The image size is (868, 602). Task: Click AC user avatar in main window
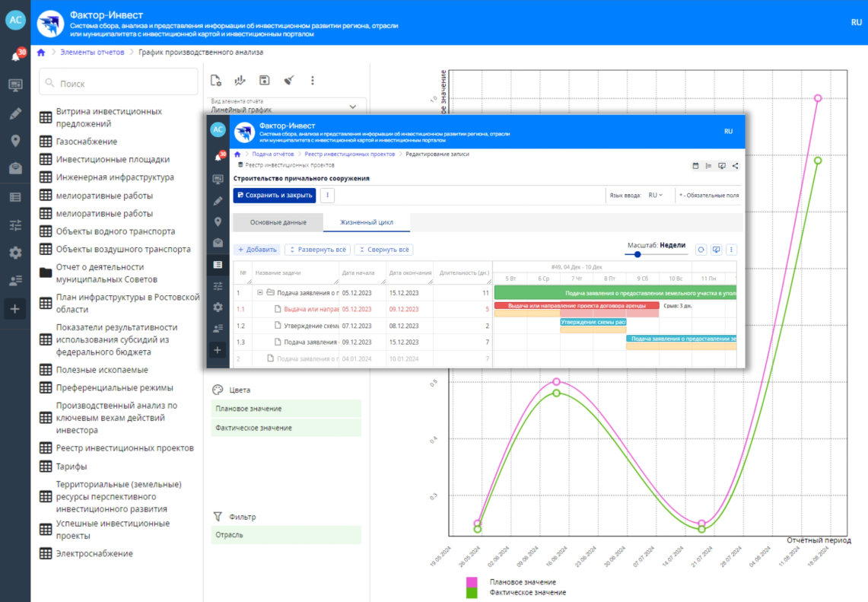click(x=15, y=21)
